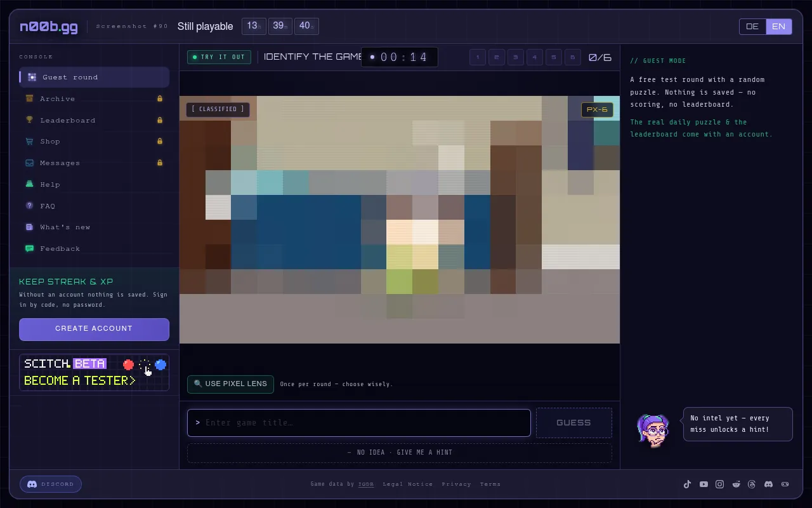Click the Use Pixel Lens button

click(230, 384)
